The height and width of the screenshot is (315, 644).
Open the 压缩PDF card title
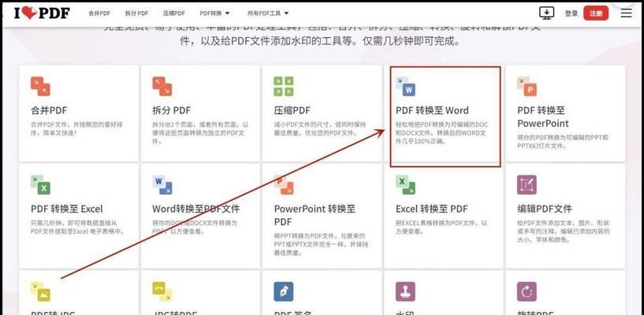tap(292, 110)
